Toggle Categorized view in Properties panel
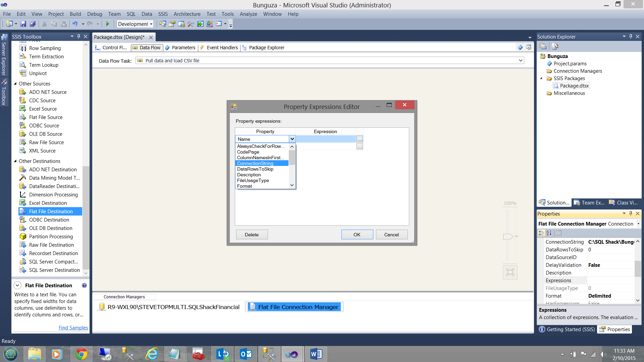The width and height of the screenshot is (644, 362). click(541, 233)
